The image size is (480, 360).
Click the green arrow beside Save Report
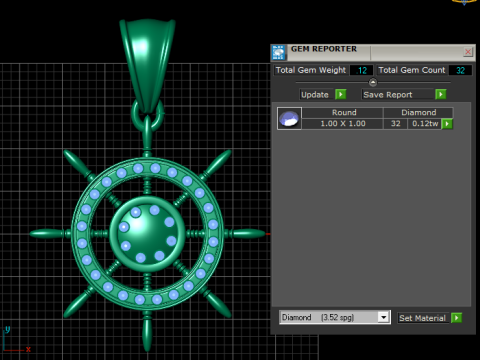click(441, 95)
